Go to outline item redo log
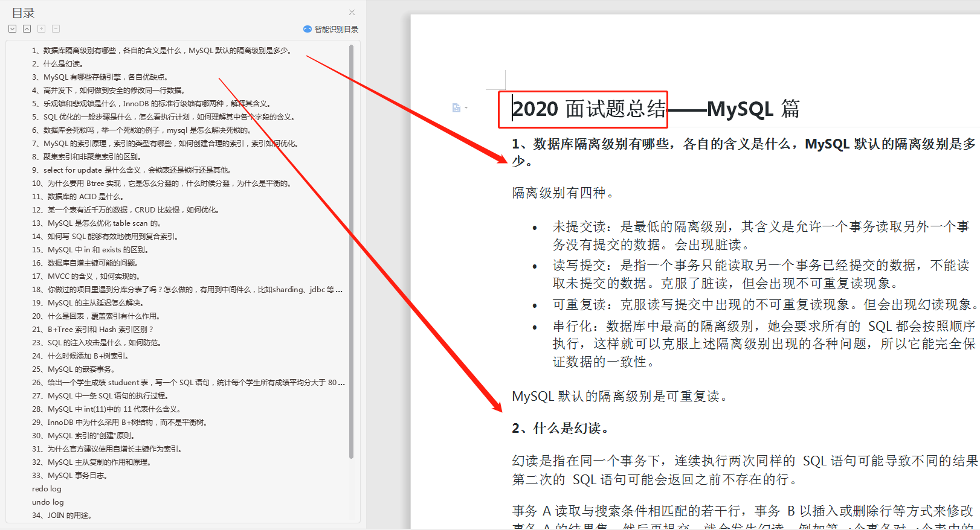Screen dimensions: 980x530 (47, 489)
